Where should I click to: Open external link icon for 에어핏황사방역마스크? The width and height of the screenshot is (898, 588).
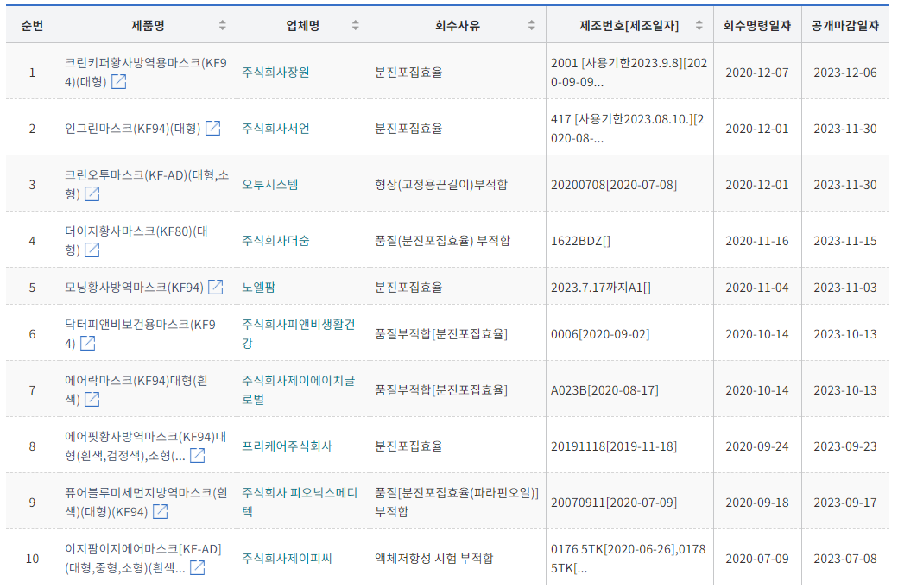pos(197,456)
